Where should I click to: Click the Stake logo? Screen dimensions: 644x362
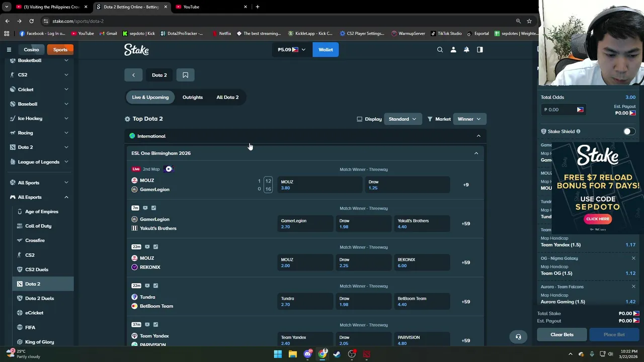[x=136, y=50]
